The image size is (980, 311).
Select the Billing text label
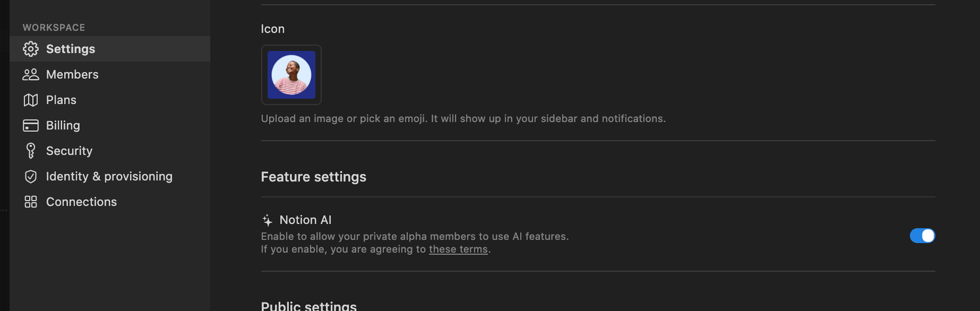tap(63, 125)
